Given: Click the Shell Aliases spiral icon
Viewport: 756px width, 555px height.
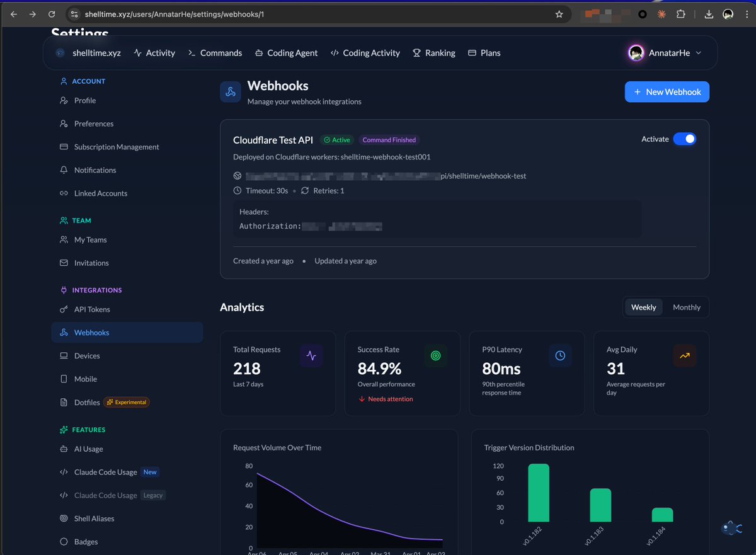Looking at the screenshot, I should (64, 518).
